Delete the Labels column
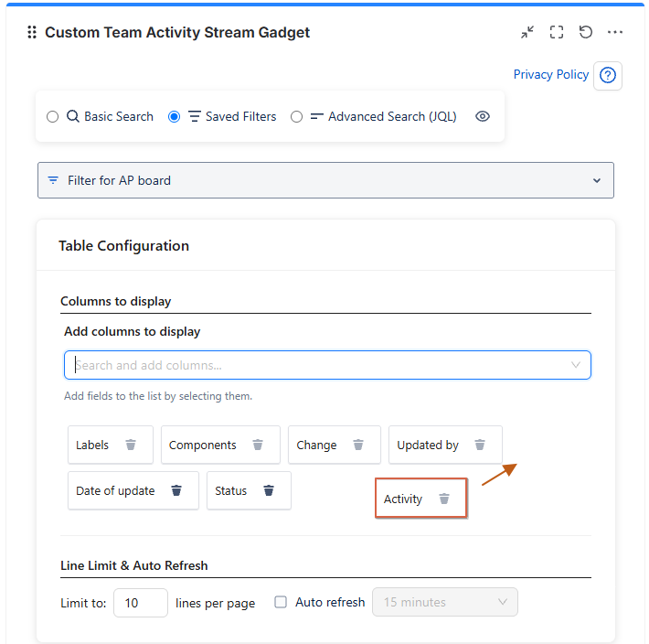The image size is (649, 644). (131, 445)
